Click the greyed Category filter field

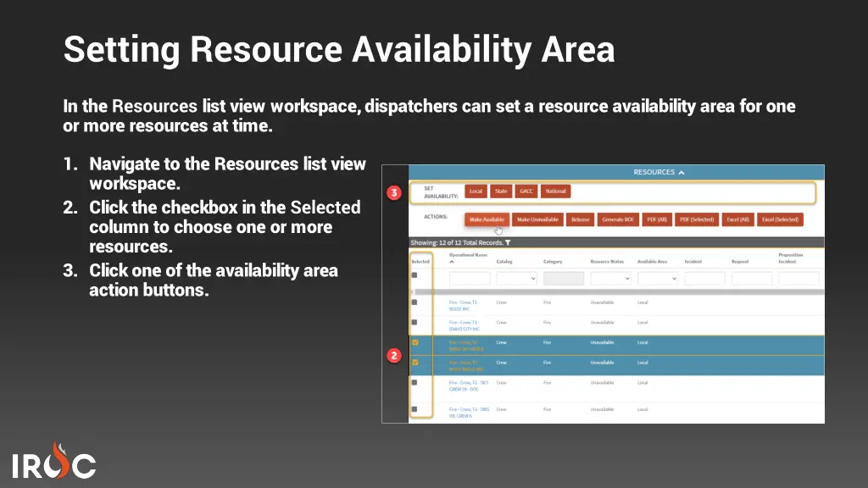point(564,278)
